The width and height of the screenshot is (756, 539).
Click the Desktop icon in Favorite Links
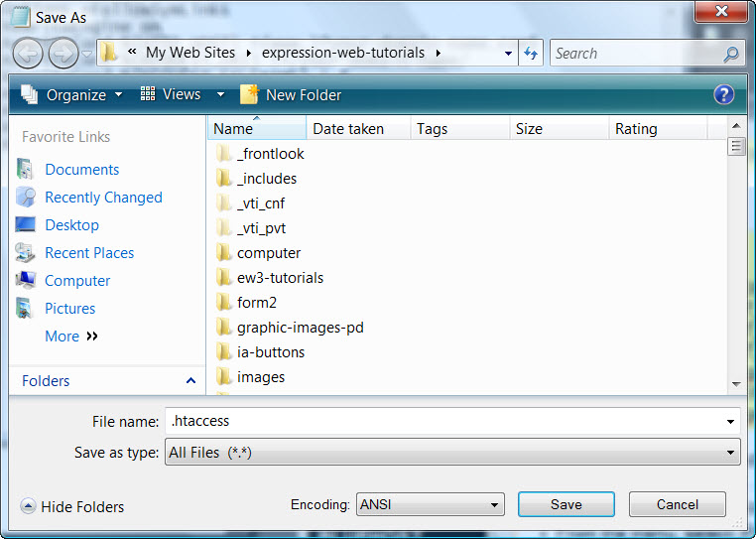[25, 224]
